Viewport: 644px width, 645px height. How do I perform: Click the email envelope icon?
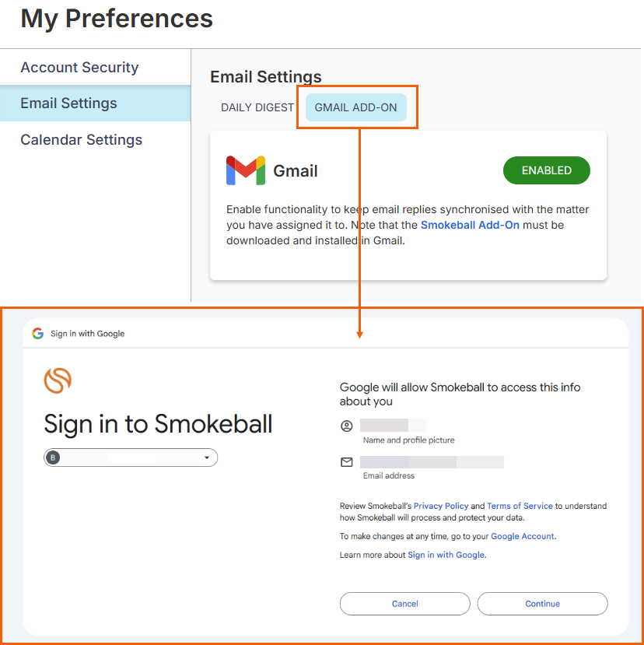[347, 462]
